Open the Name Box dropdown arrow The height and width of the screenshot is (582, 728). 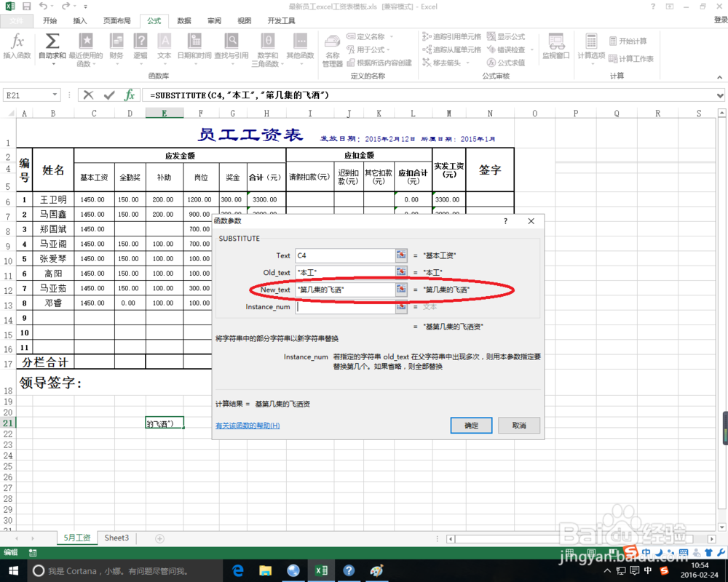tap(55, 95)
